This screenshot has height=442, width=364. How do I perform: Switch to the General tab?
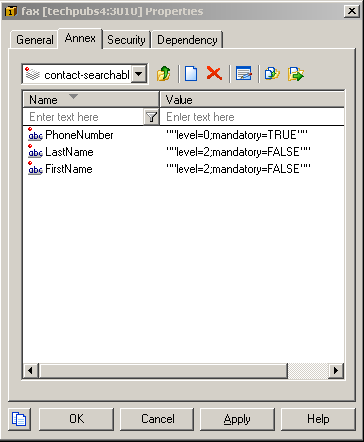coord(35,40)
